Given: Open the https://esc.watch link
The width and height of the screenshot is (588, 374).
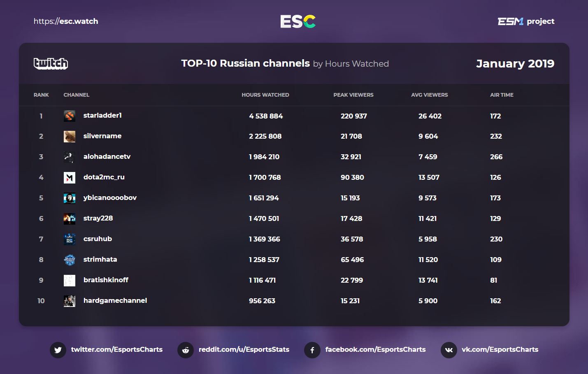Looking at the screenshot, I should coord(66,21).
